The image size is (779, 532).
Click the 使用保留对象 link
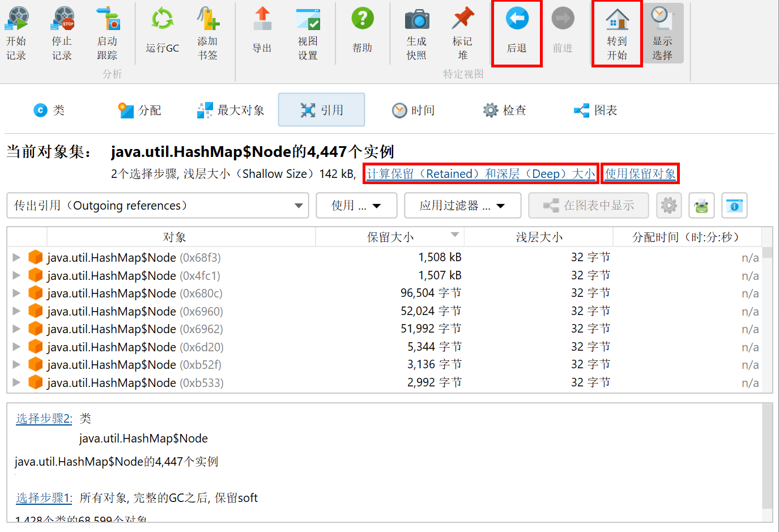coord(640,174)
